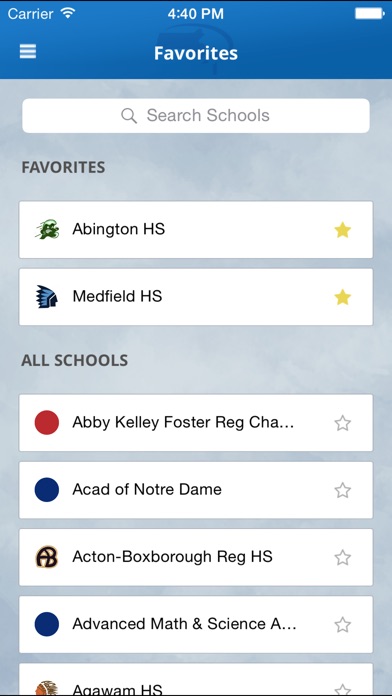Star Advanced Math & Science Academy
This screenshot has width=392, height=696.
pos(342,625)
